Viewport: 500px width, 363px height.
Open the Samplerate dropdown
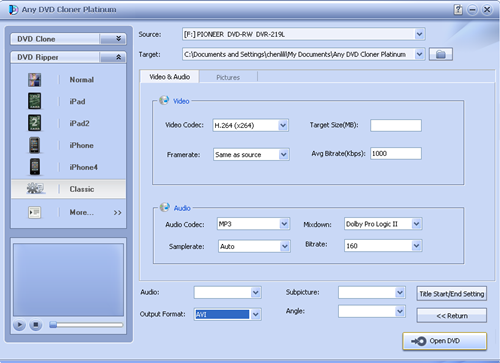pos(285,246)
